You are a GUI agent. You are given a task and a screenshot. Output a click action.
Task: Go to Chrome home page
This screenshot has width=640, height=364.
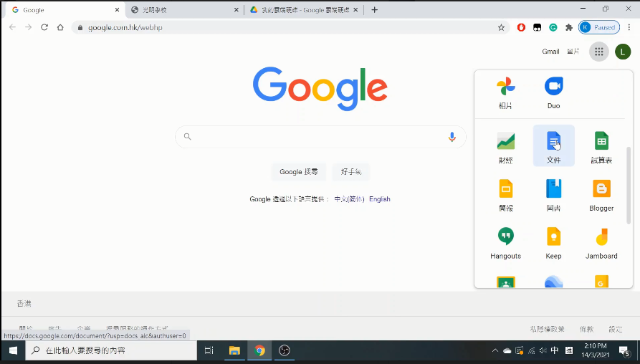(x=60, y=27)
